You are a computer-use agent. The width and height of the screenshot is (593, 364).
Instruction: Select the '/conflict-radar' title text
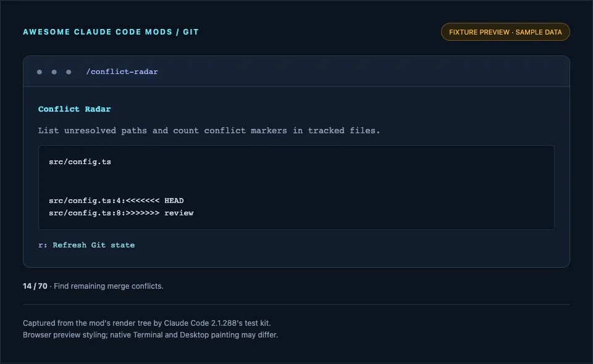122,72
